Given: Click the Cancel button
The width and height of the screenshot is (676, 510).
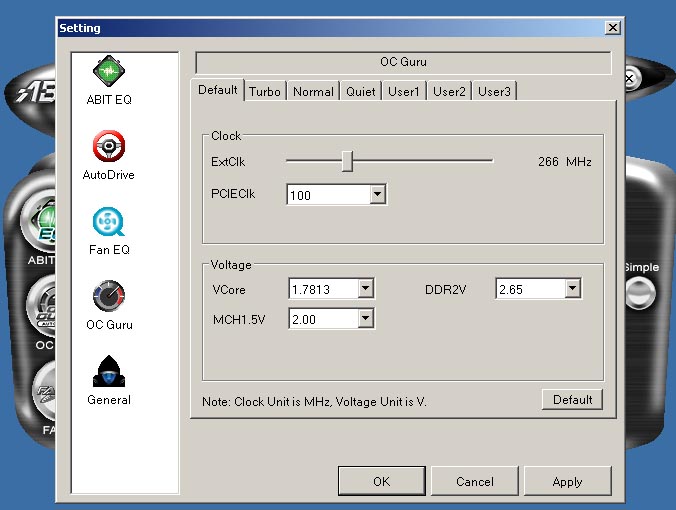Looking at the screenshot, I should point(475,481).
